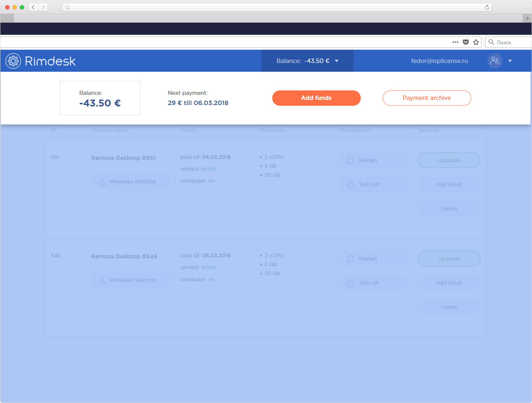The width and height of the screenshot is (532, 403).
Task: Open the Payment archive
Action: tap(427, 98)
